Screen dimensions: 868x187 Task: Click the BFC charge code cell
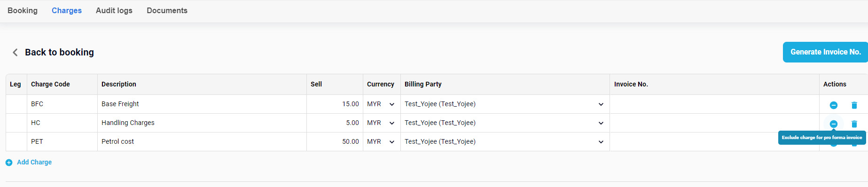pyautogui.click(x=62, y=104)
